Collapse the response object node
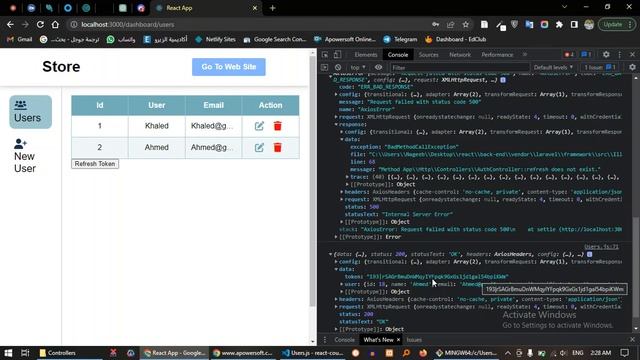The width and height of the screenshot is (640, 360). pyautogui.click(x=336, y=124)
